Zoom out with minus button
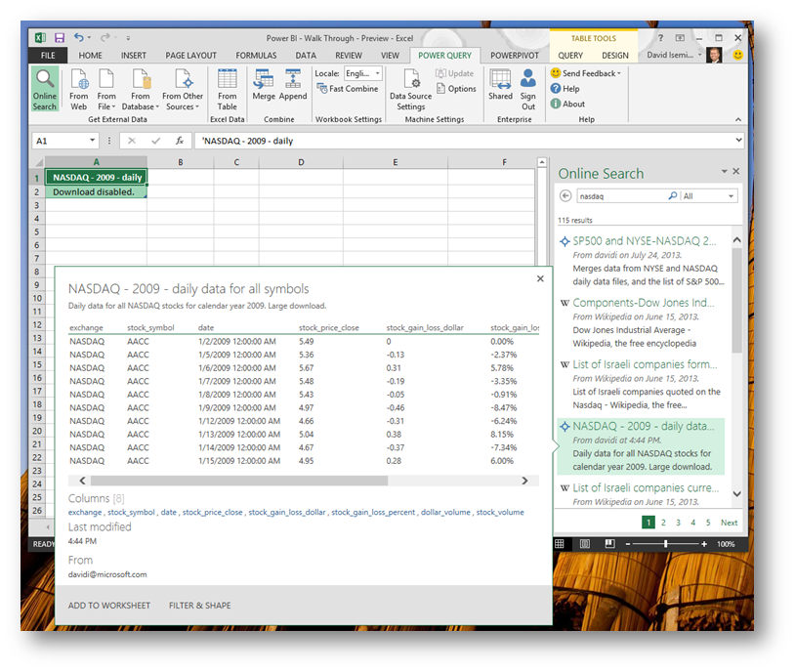 [x=628, y=544]
